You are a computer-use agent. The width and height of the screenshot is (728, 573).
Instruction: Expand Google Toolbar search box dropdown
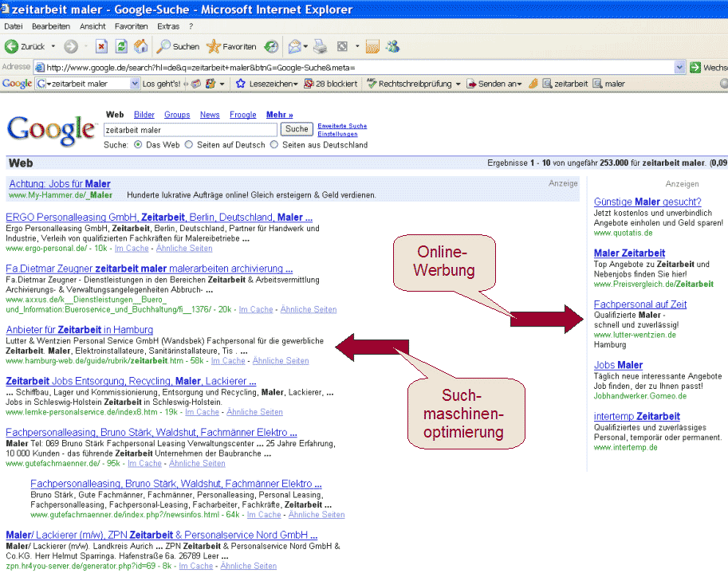[x=134, y=84]
